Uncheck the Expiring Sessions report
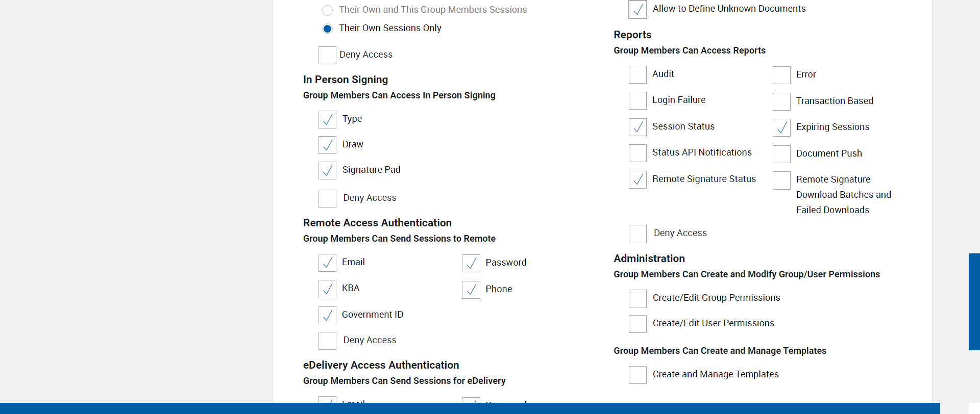The image size is (980, 414). click(781, 127)
